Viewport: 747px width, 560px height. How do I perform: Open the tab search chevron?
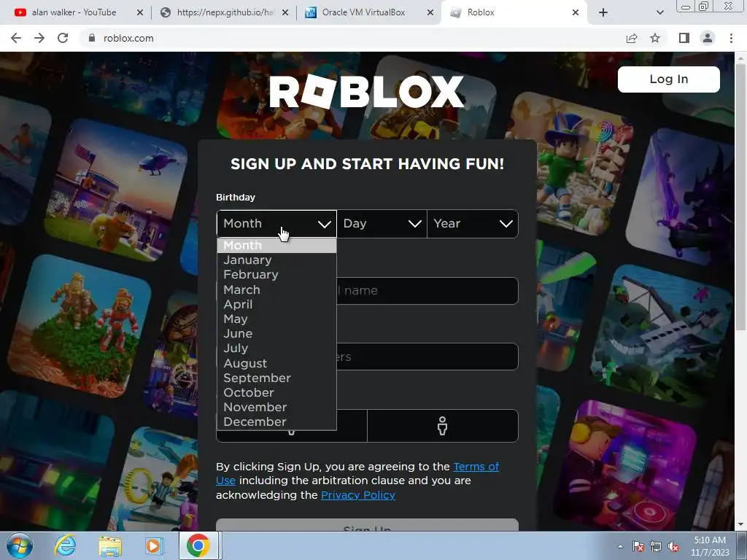click(659, 12)
